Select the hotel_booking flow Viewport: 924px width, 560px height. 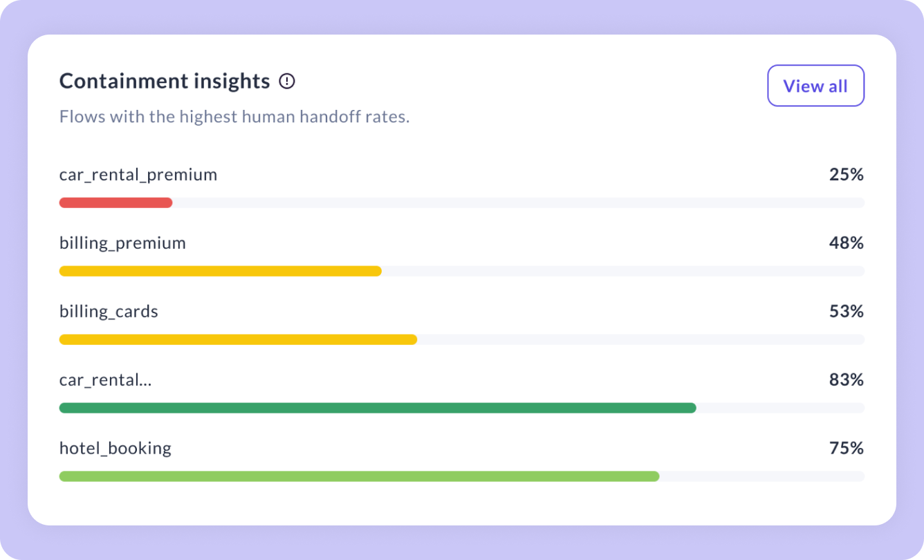pos(115,448)
